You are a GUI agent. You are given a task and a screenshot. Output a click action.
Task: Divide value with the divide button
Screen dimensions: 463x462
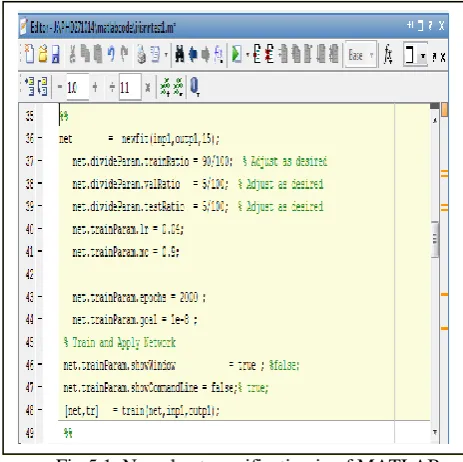click(x=112, y=87)
